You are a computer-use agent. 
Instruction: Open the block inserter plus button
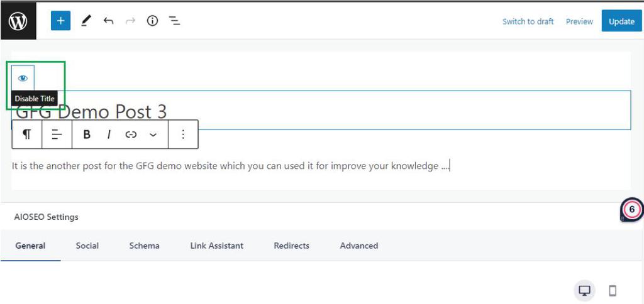60,21
